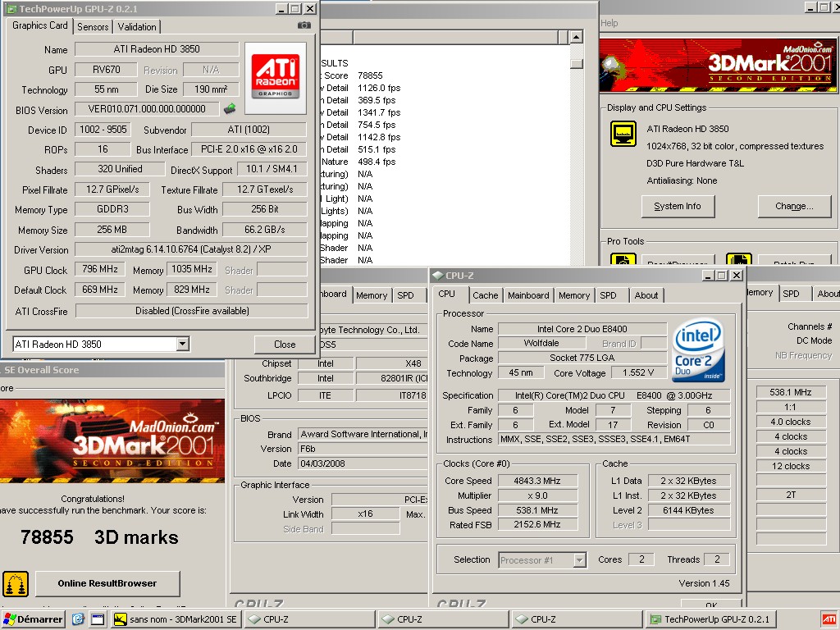Open the Démarrer start menu
Viewport: 840px width, 630px height.
[x=33, y=619]
